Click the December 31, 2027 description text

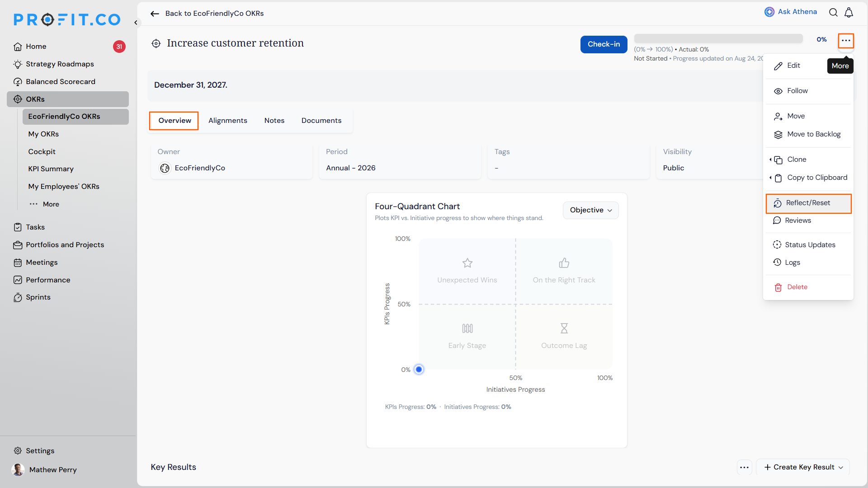pos(191,85)
